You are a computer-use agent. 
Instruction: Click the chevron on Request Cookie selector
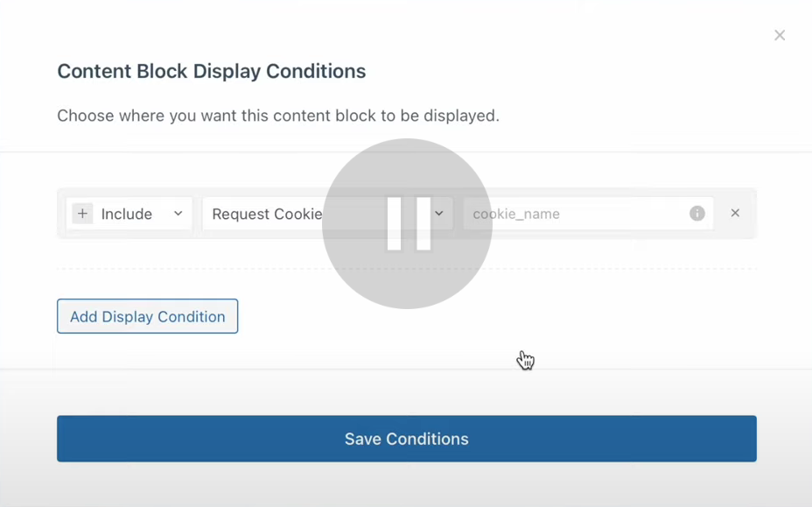(439, 214)
